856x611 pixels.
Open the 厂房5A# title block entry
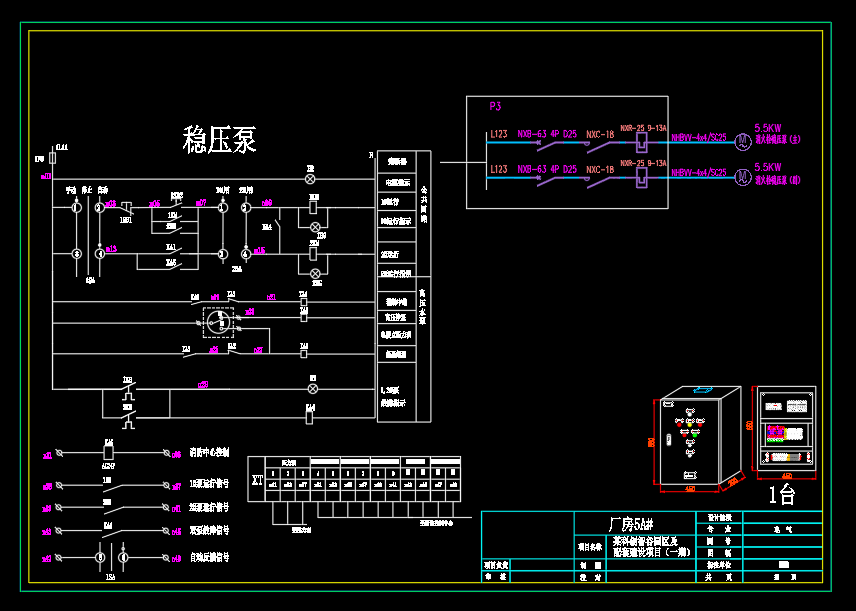click(634, 521)
